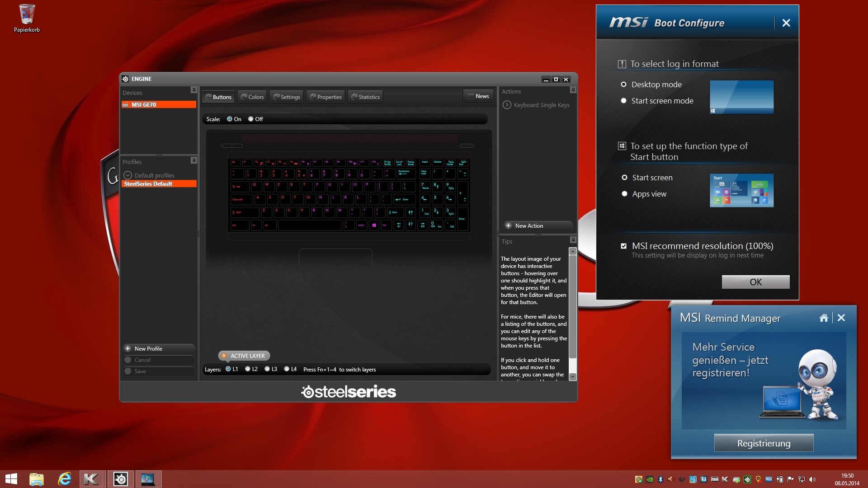Pin the Profiles panel
This screenshot has width=868, height=488.
194,160
